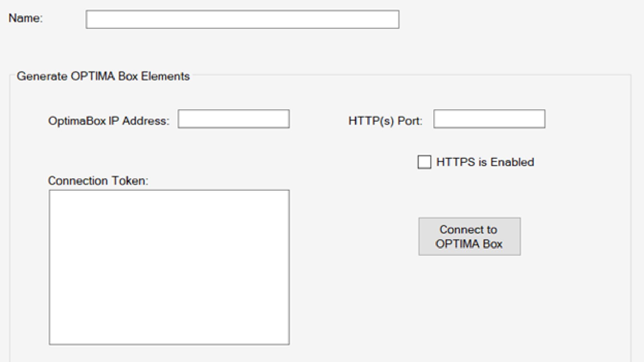
Task: Activate the port number entry box
Action: tap(489, 119)
